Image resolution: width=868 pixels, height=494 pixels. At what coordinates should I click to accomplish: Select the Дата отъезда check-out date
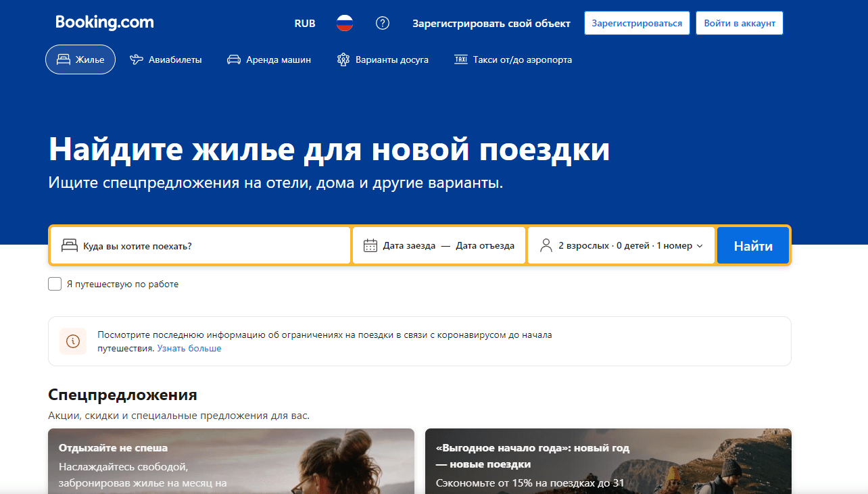(x=485, y=246)
